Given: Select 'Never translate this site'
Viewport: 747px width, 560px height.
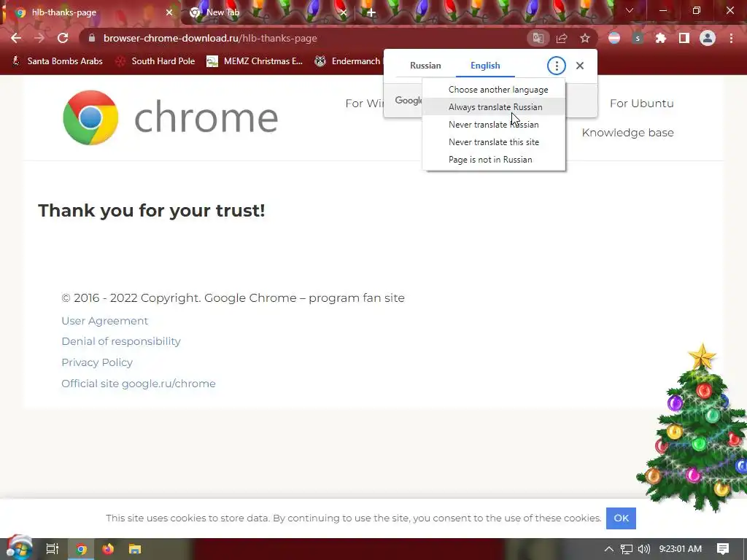Looking at the screenshot, I should (494, 142).
